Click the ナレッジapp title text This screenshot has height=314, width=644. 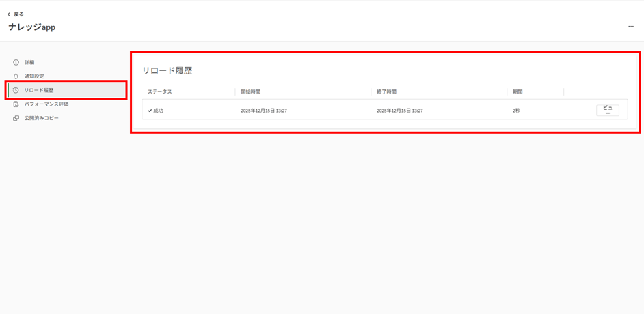pos(32,27)
